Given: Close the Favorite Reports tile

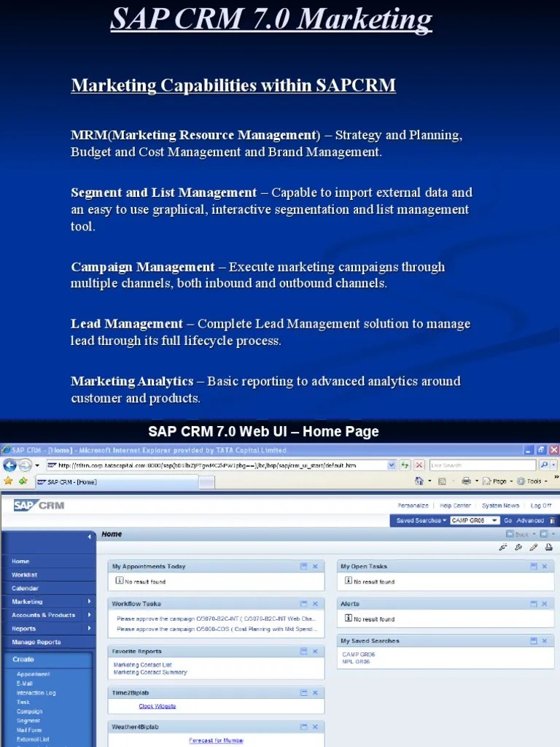Looking at the screenshot, I should (315, 651).
